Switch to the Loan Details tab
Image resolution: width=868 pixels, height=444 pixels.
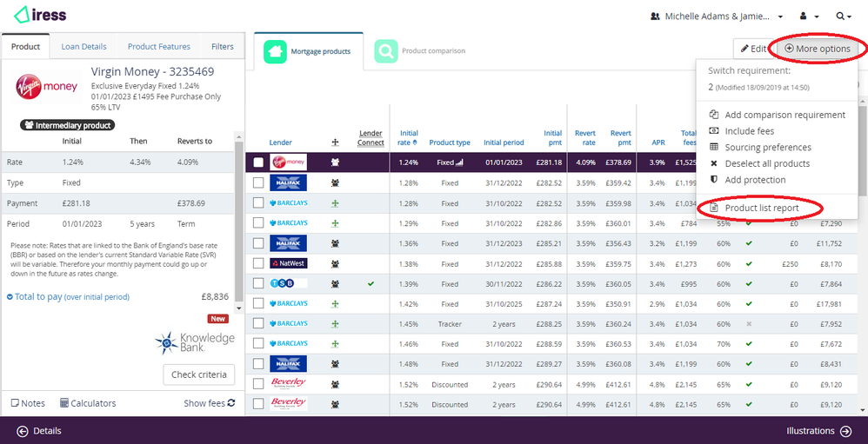pos(83,46)
